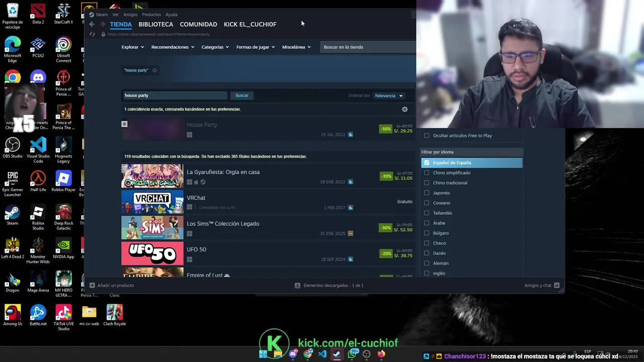Open mi-cv-web folder on desktop
Image resolution: width=644 pixels, height=362 pixels.
[x=89, y=316]
